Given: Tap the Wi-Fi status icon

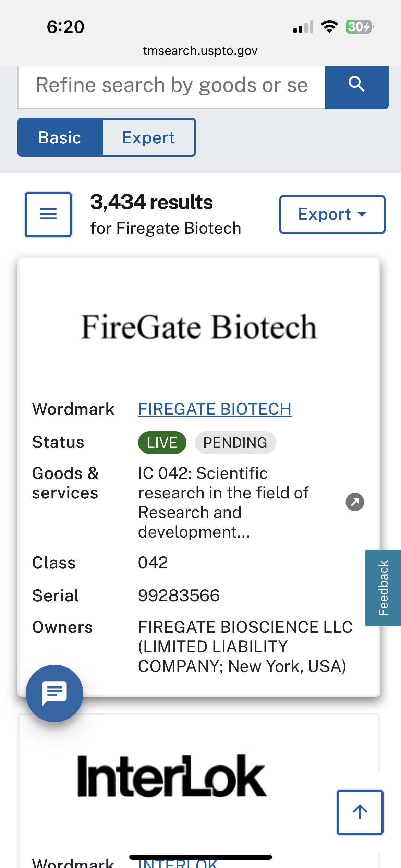Looking at the screenshot, I should [329, 27].
